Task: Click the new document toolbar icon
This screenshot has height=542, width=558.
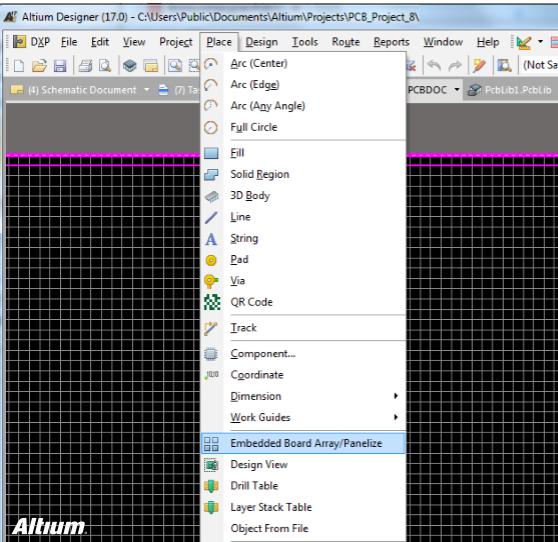Action: pyautogui.click(x=19, y=65)
